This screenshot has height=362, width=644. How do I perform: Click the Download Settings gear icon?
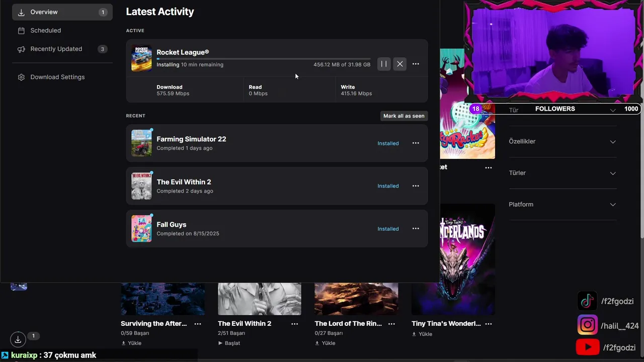pos(21,77)
